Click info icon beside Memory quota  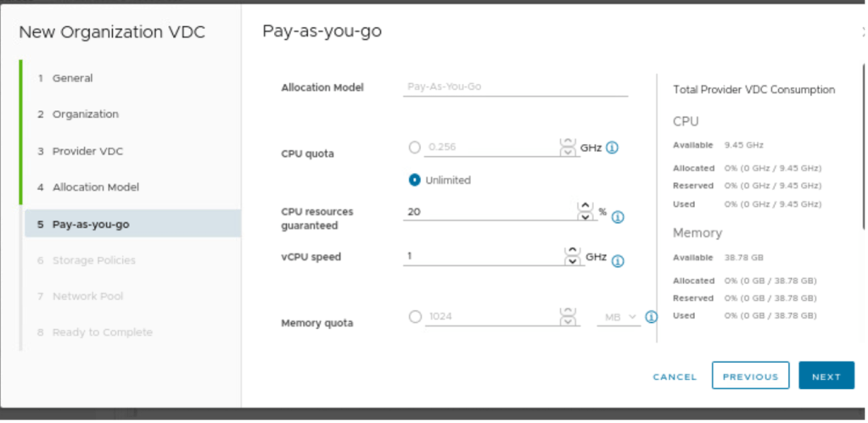tap(651, 317)
